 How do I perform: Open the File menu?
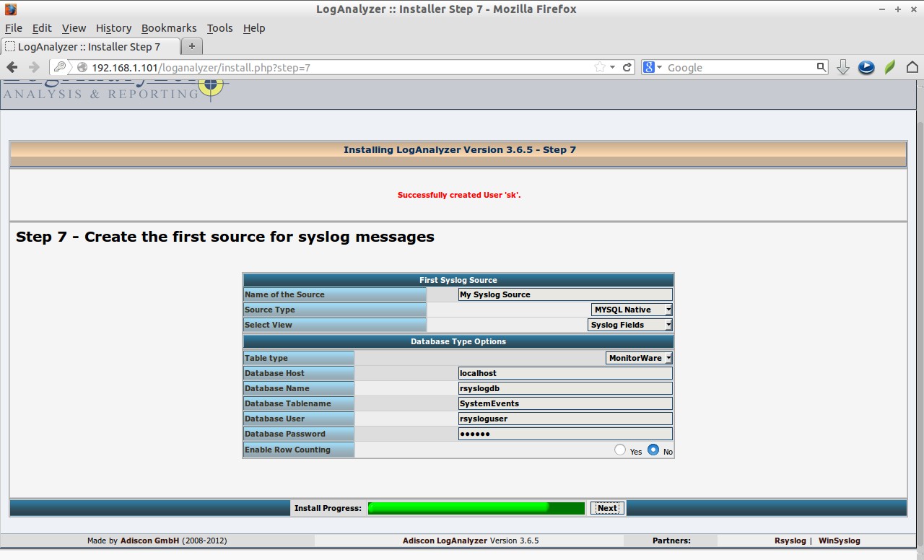[14, 28]
